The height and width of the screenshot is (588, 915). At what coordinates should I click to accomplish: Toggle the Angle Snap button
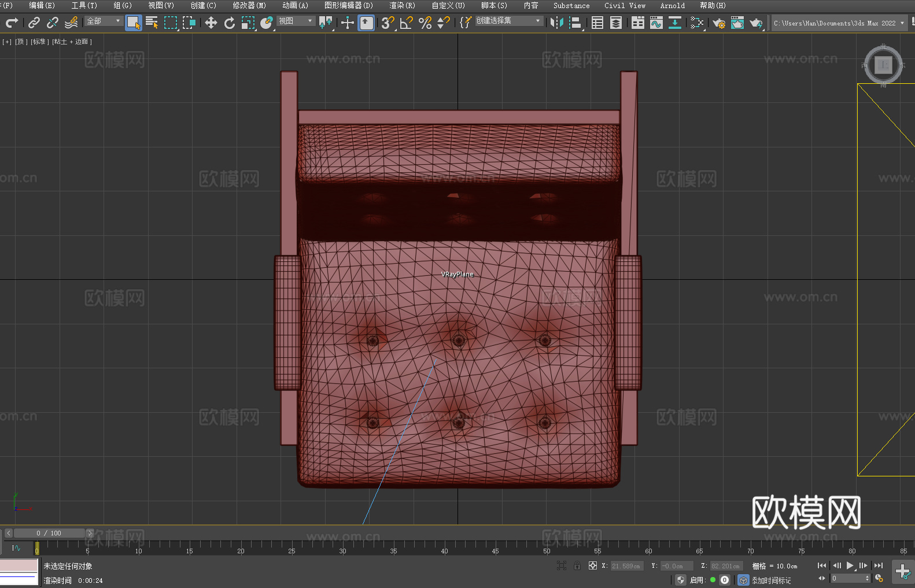click(x=407, y=23)
